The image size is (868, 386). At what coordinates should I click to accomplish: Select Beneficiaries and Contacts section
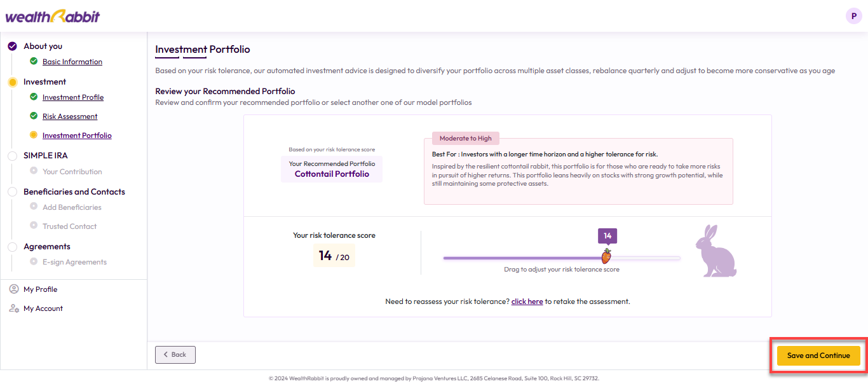click(74, 192)
